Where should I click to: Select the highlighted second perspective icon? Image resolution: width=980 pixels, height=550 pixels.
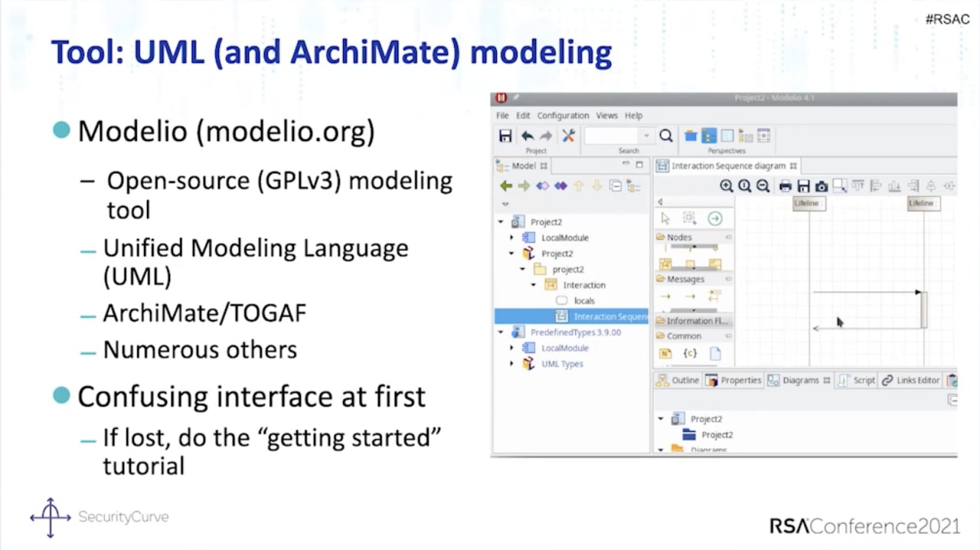click(709, 136)
